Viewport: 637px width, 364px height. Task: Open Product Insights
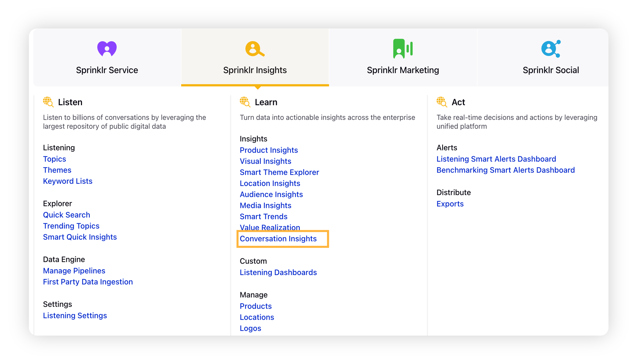tap(268, 150)
